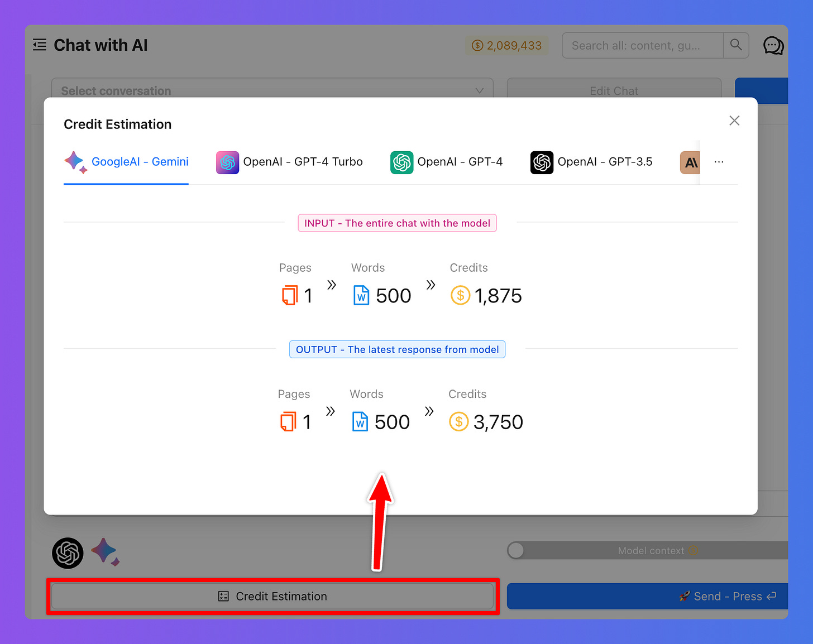Click the green GPT-4 logo icon
The width and height of the screenshot is (813, 644).
coord(401,162)
